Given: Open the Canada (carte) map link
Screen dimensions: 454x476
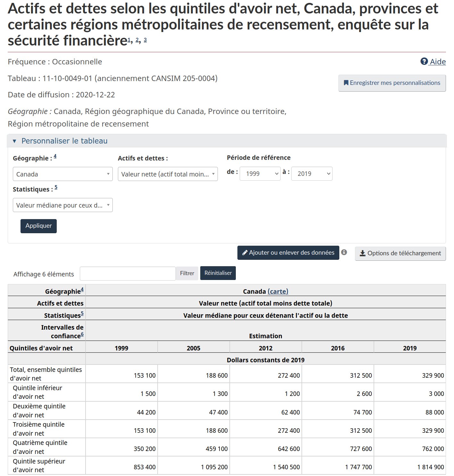Looking at the screenshot, I should click(278, 291).
